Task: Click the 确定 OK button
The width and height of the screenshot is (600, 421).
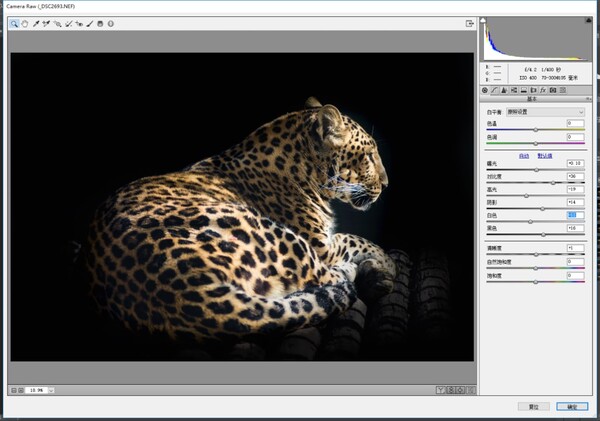Action: point(572,407)
